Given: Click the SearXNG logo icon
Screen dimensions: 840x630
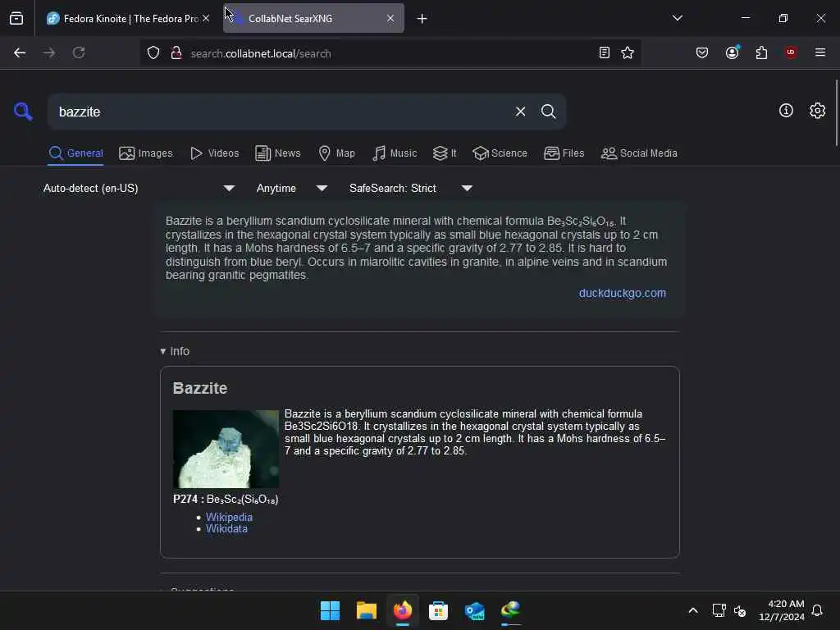Looking at the screenshot, I should point(23,112).
